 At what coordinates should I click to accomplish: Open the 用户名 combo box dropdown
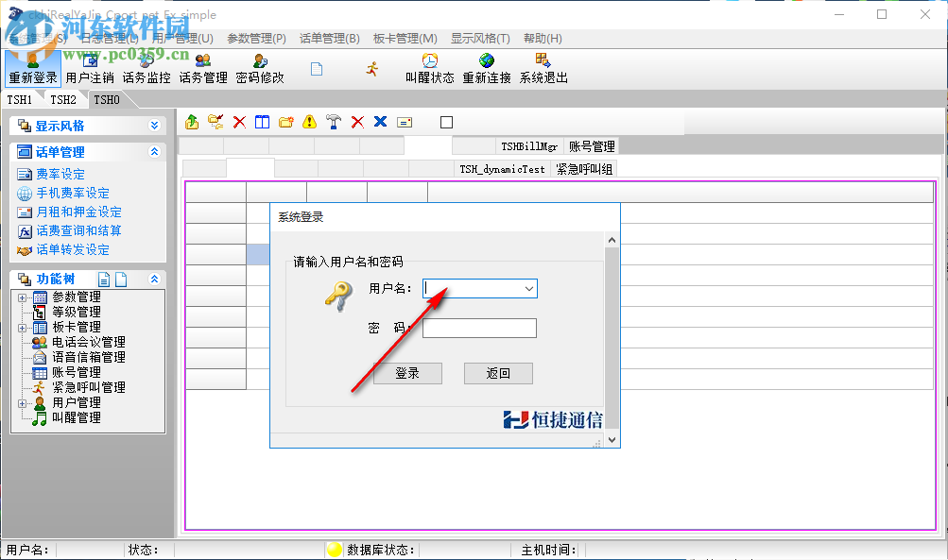[x=529, y=289]
